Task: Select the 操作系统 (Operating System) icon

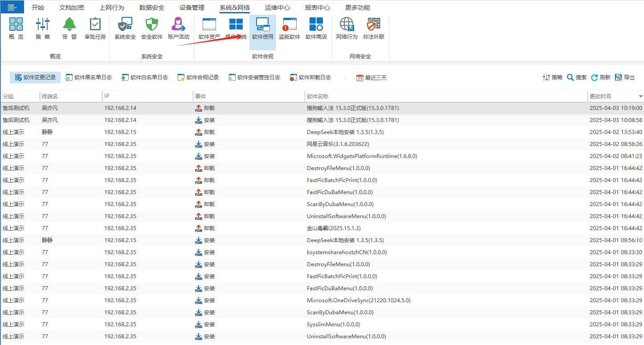Action: pos(236,28)
